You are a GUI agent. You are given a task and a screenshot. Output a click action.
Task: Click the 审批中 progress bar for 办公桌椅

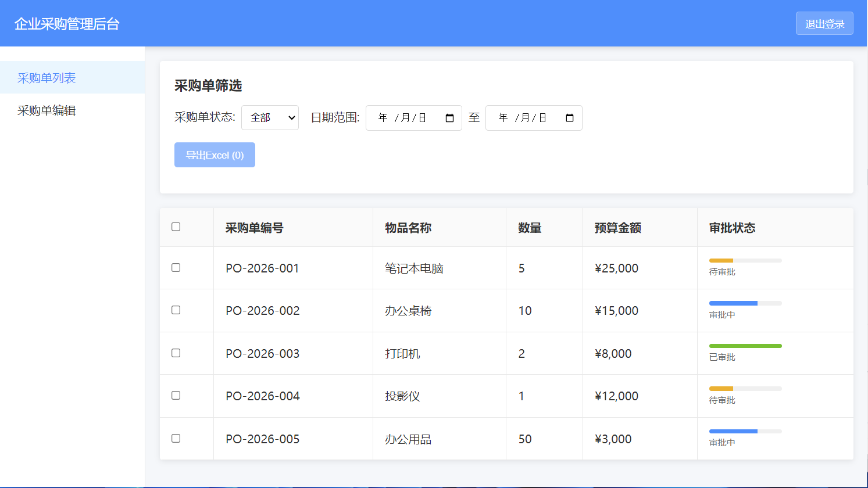pos(745,303)
